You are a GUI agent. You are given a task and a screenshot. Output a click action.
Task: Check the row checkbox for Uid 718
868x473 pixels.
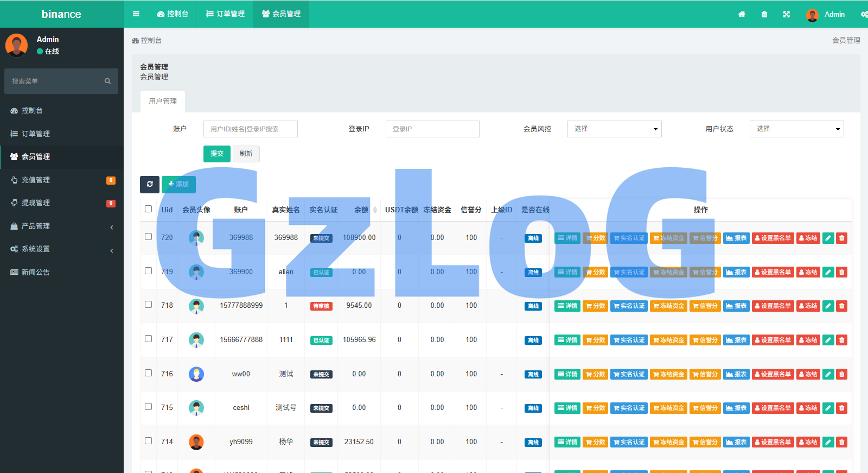click(148, 305)
